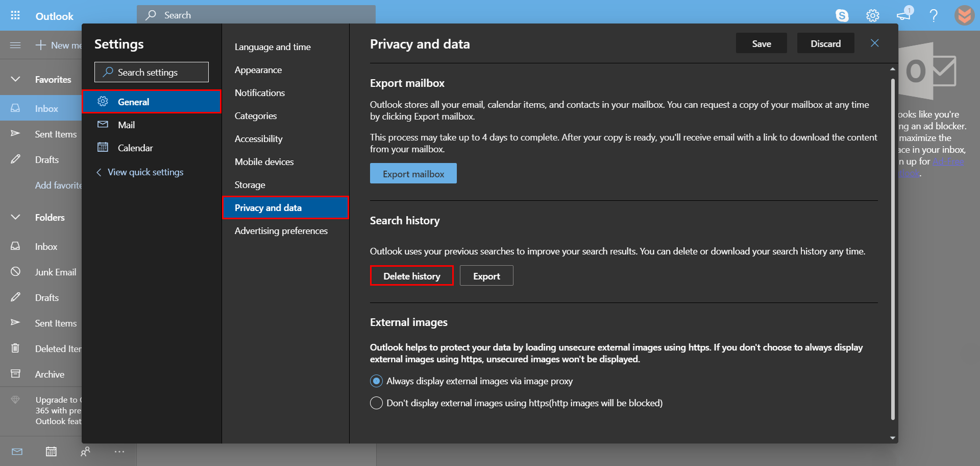Switch to Calendar view icon at bottom
Image resolution: width=980 pixels, height=466 pixels.
pyautogui.click(x=51, y=452)
